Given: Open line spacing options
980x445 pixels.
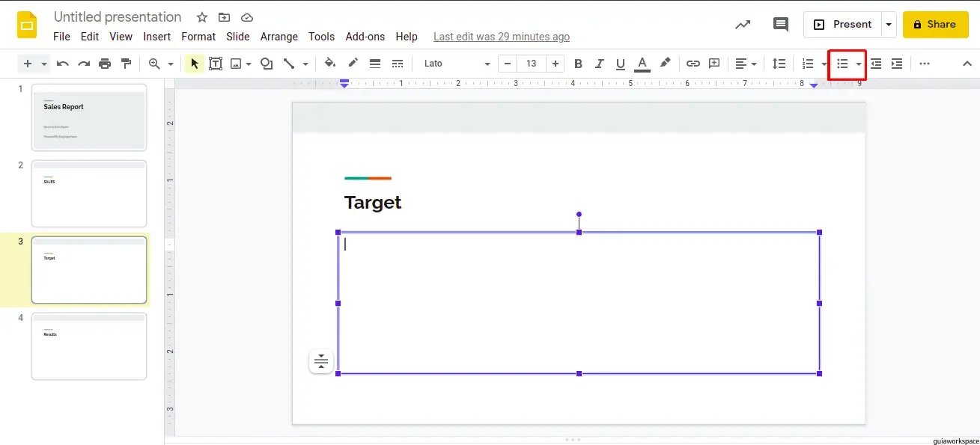Looking at the screenshot, I should [779, 64].
